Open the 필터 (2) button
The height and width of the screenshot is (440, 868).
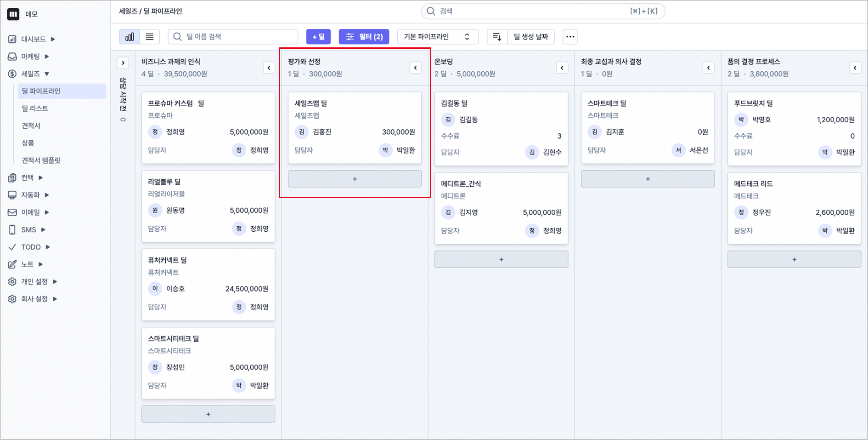[x=364, y=37]
